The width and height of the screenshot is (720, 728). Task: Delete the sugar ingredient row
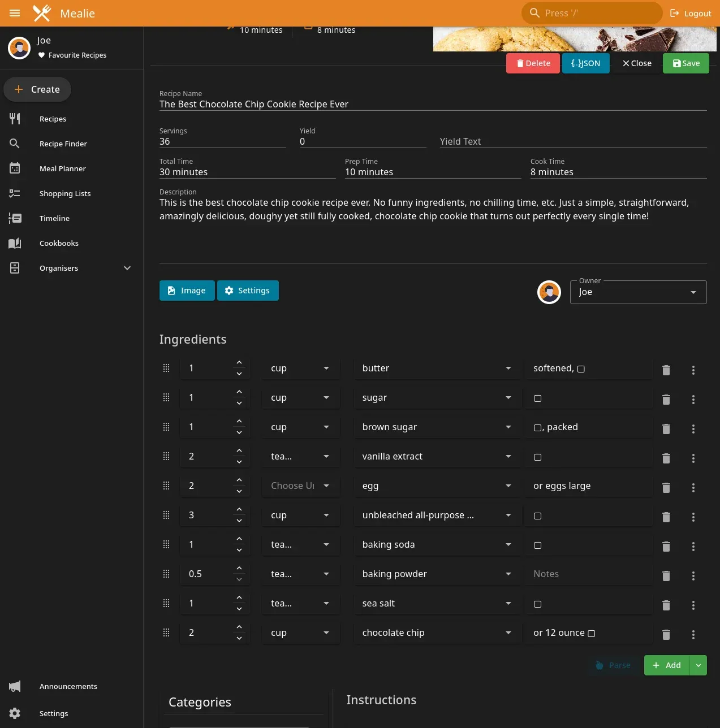[x=666, y=399]
